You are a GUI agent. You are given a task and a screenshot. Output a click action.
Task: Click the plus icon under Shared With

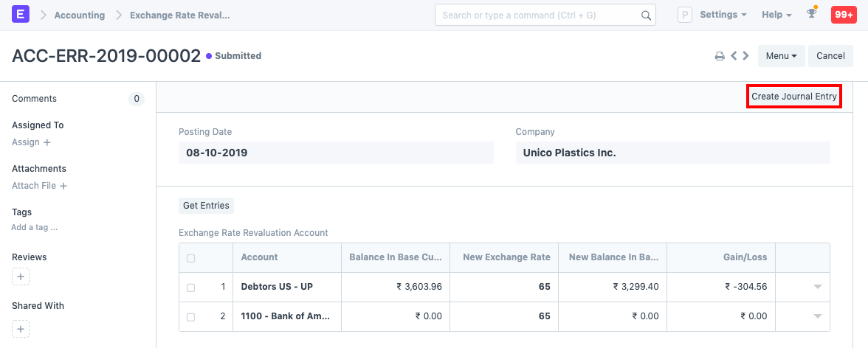pos(21,329)
